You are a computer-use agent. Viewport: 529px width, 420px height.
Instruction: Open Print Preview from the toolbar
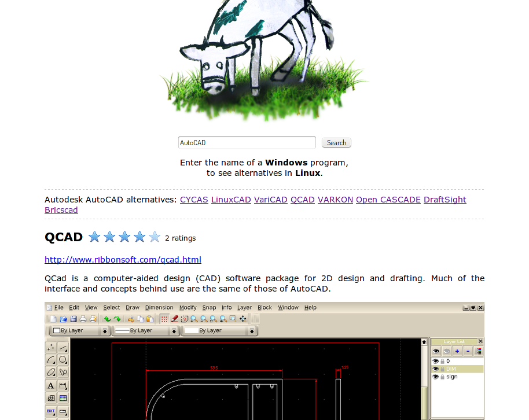coord(93,319)
